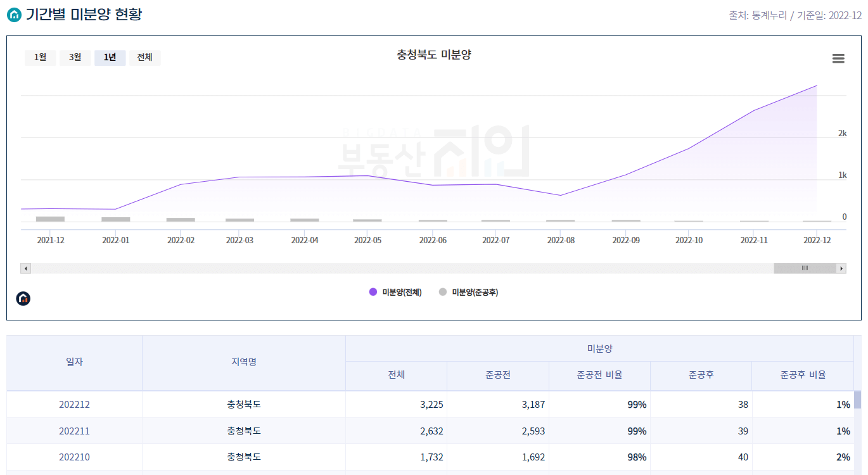
Task: Click the 2022-01 gray bar
Action: tap(116, 219)
